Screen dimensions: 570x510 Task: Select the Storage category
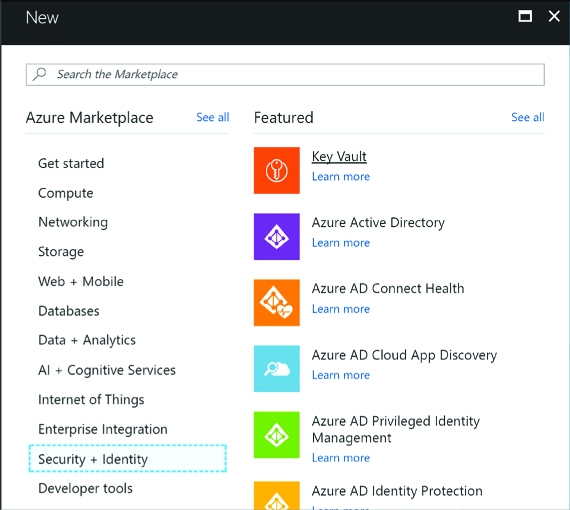tap(61, 252)
